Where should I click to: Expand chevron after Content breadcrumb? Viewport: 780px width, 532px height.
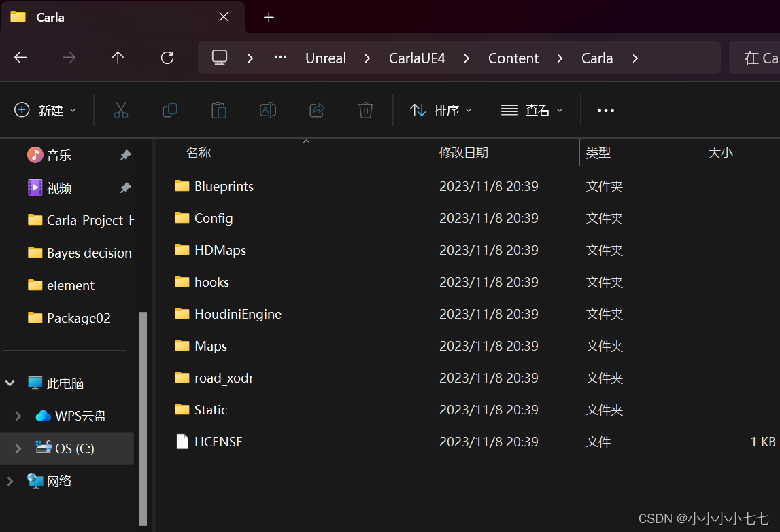[560, 58]
